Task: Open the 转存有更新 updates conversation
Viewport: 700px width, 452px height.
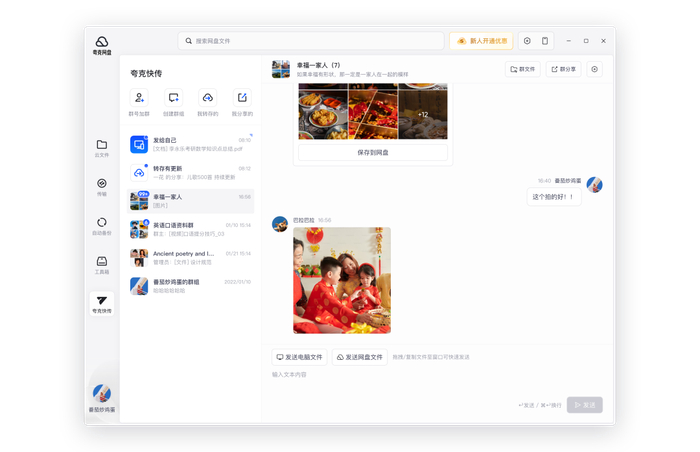Action: [x=191, y=173]
